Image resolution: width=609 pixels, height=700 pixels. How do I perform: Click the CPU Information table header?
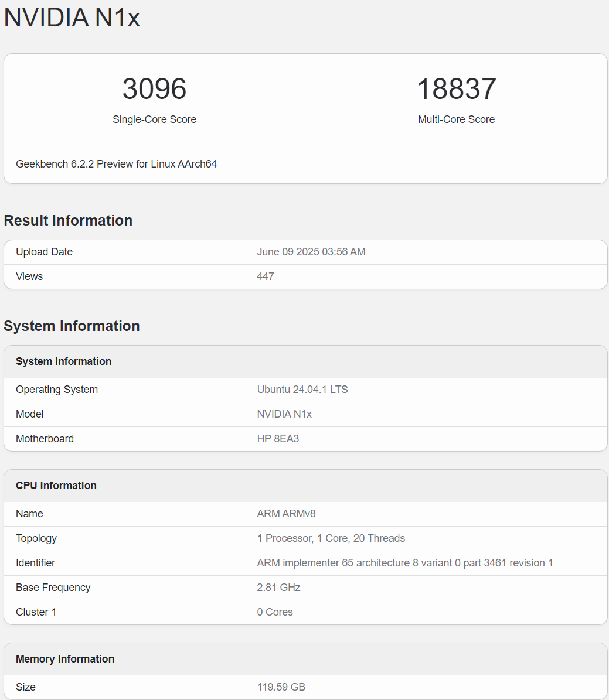[x=56, y=486]
